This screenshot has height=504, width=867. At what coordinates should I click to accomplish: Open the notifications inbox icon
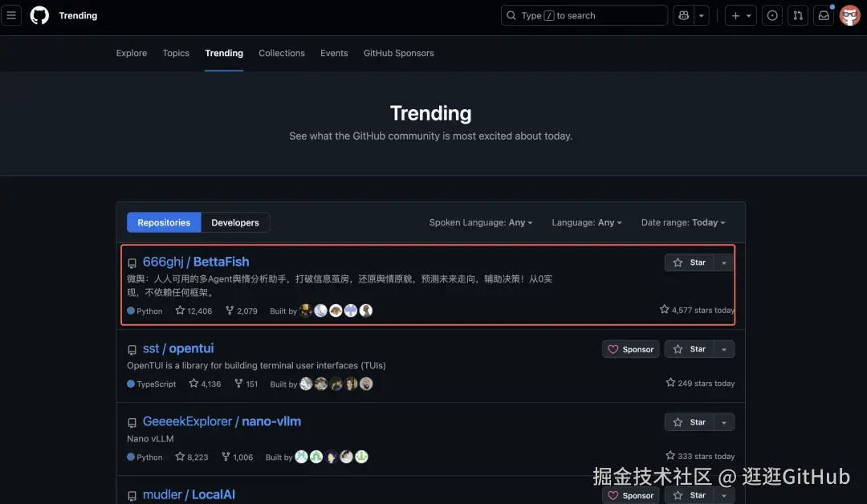[x=824, y=15]
